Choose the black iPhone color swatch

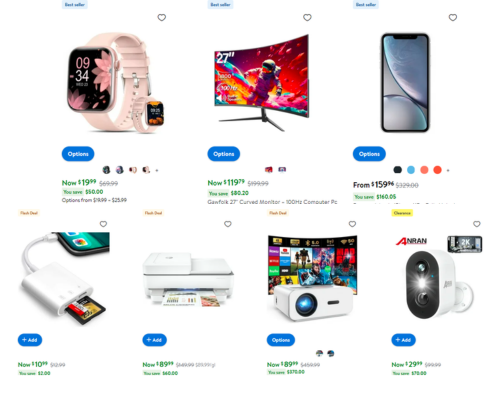(398, 170)
